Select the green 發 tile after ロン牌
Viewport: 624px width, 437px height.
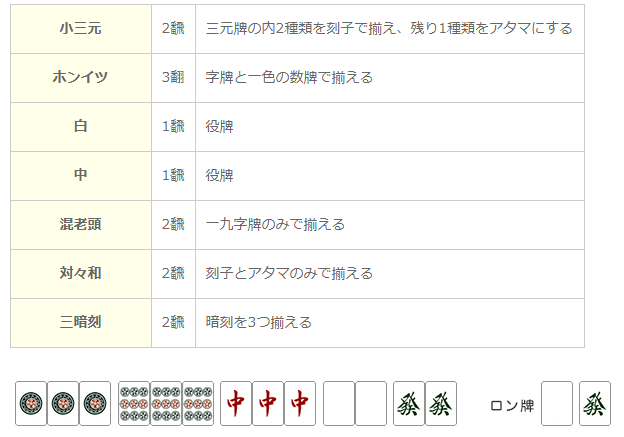click(595, 404)
